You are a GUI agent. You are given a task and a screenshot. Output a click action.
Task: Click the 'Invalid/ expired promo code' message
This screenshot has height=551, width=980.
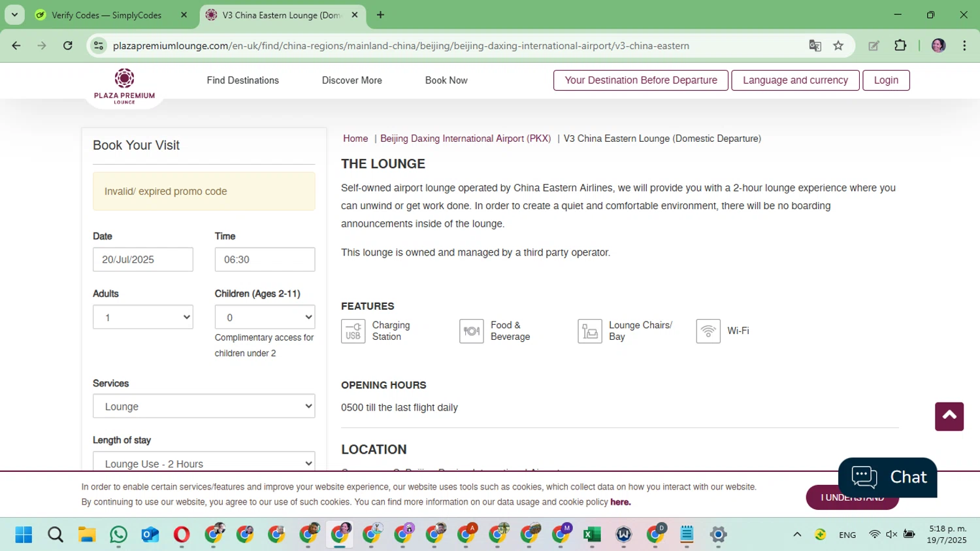[x=204, y=192]
